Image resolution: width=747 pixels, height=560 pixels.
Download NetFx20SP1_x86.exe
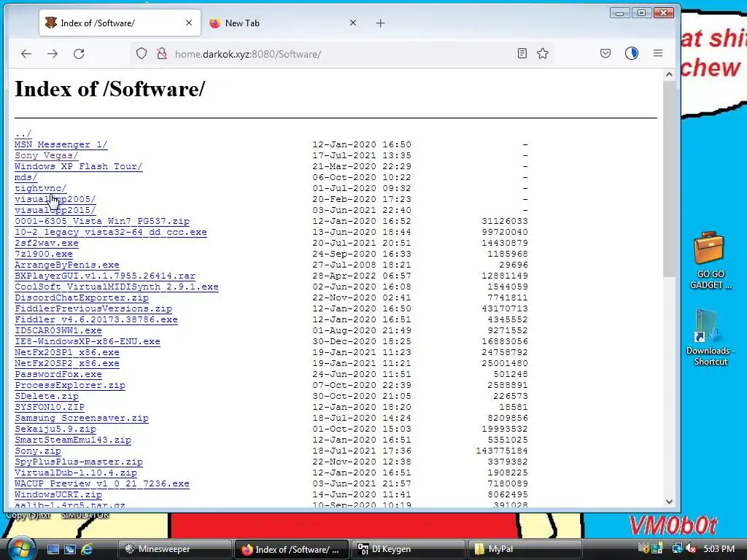[66, 352]
